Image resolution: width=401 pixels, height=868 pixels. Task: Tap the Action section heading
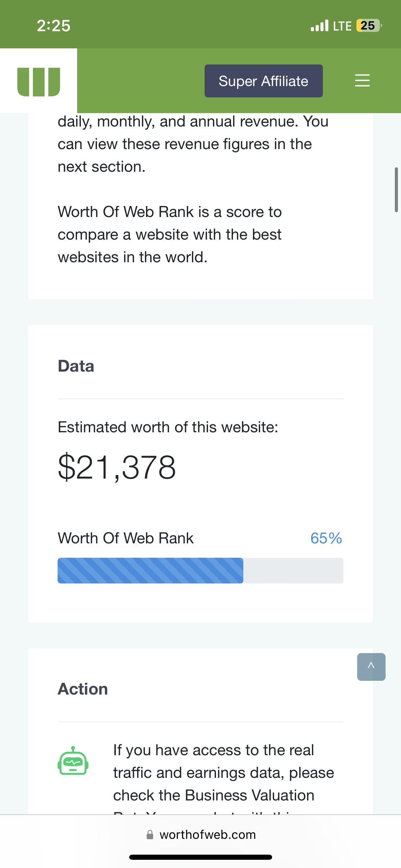coord(83,689)
